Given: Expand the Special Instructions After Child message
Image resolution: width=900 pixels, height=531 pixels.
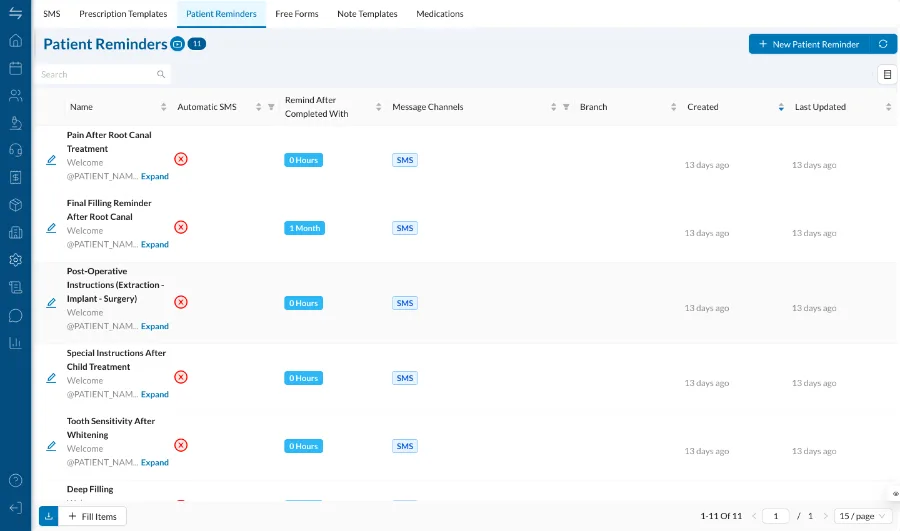Looking at the screenshot, I should coord(155,394).
